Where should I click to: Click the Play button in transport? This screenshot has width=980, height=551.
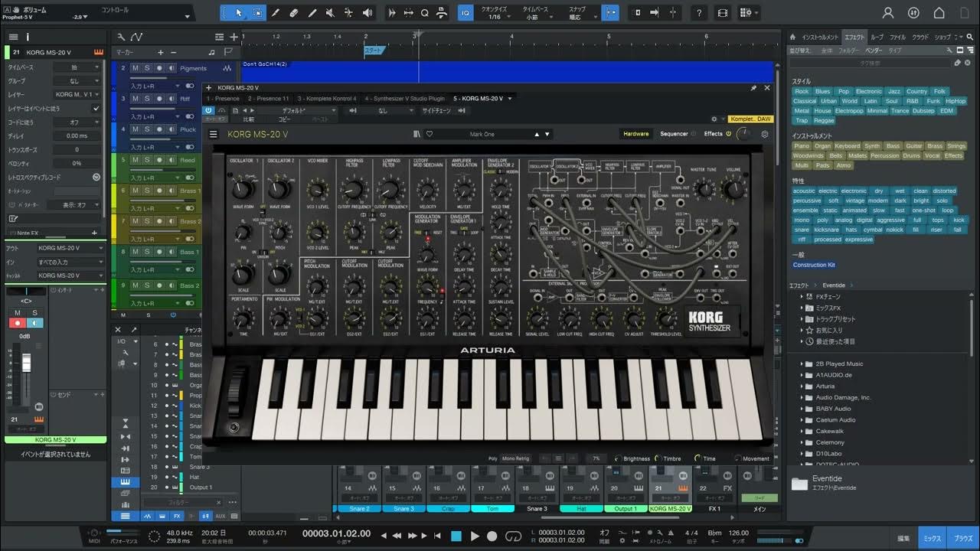point(475,536)
